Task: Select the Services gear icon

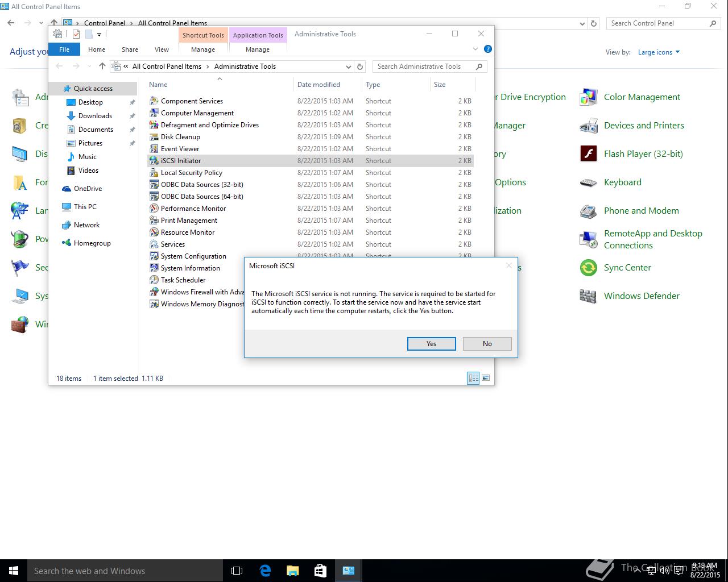Action: tap(154, 244)
